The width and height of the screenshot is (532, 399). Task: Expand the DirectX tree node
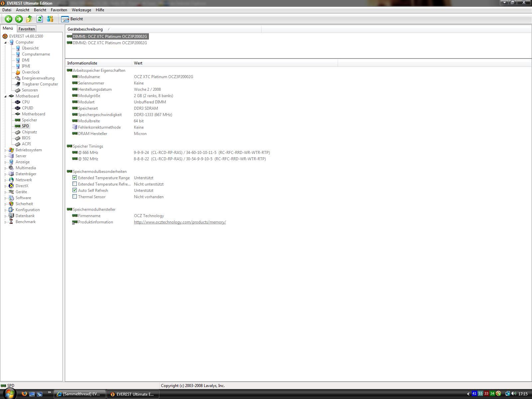pos(6,186)
